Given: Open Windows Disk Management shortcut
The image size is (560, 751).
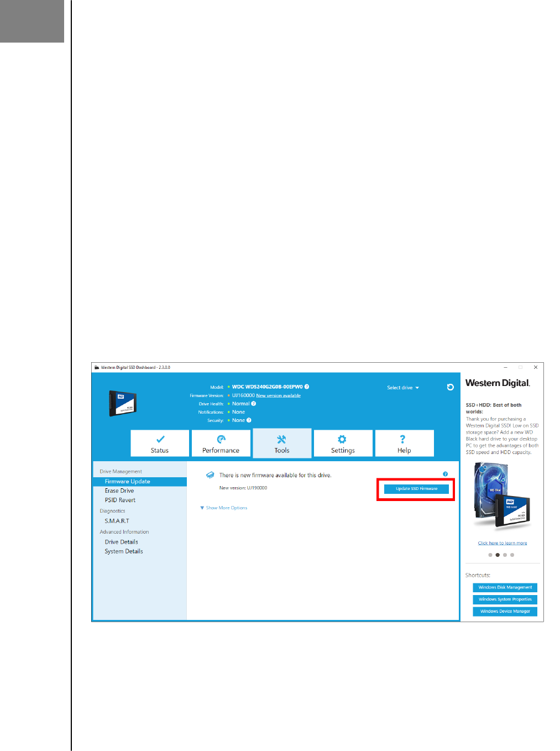Looking at the screenshot, I should [x=505, y=588].
